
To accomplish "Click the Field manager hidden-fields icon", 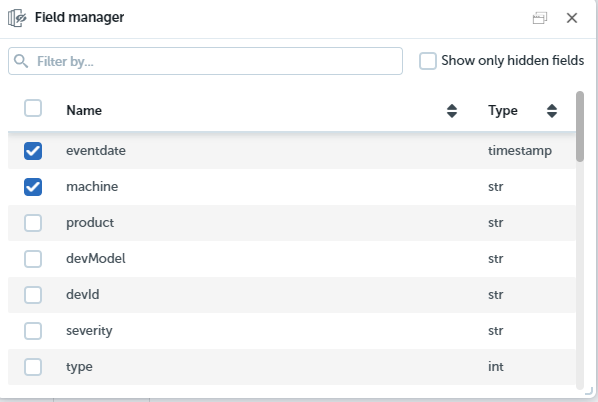I will pyautogui.click(x=17, y=18).
